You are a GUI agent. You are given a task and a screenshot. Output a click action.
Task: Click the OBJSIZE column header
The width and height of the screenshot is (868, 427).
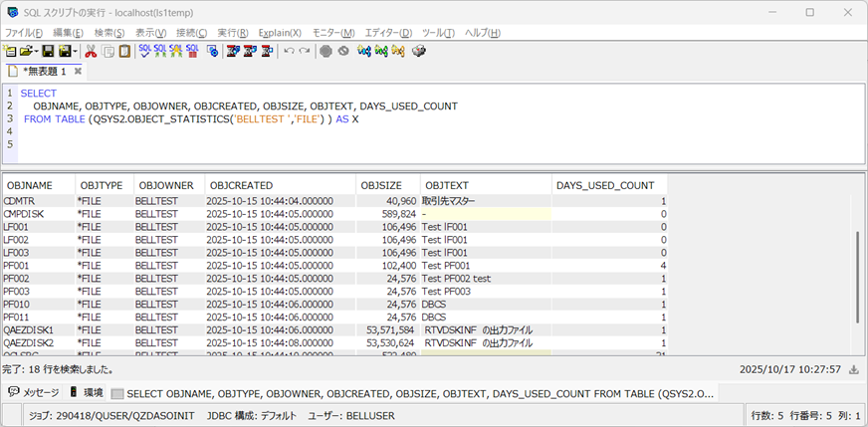point(380,185)
